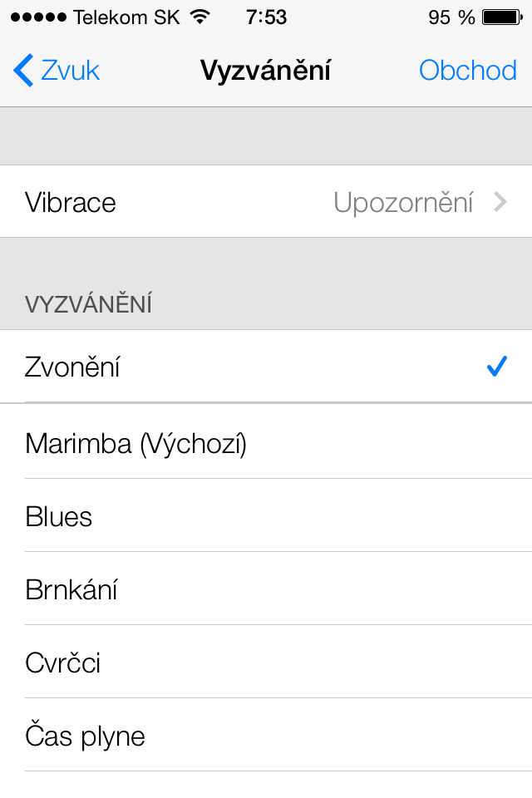532x798 pixels.
Task: Select the Cvrčci ringtone
Action: point(63,663)
